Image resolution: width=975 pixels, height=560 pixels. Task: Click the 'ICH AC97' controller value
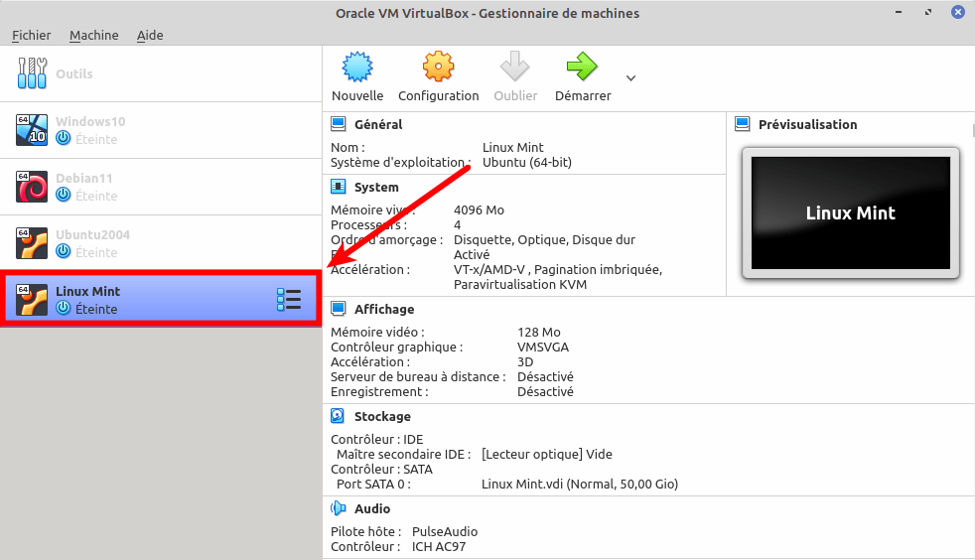coord(439,547)
